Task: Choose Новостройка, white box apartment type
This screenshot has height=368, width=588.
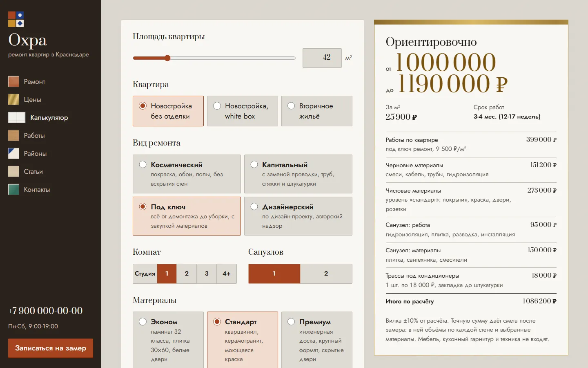Action: coord(243,111)
